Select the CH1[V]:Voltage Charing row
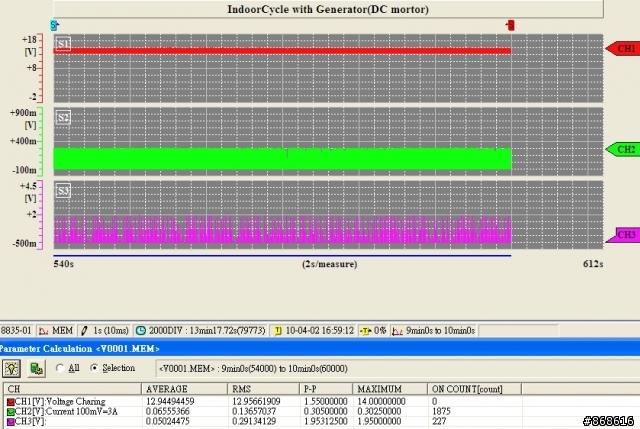 point(320,402)
